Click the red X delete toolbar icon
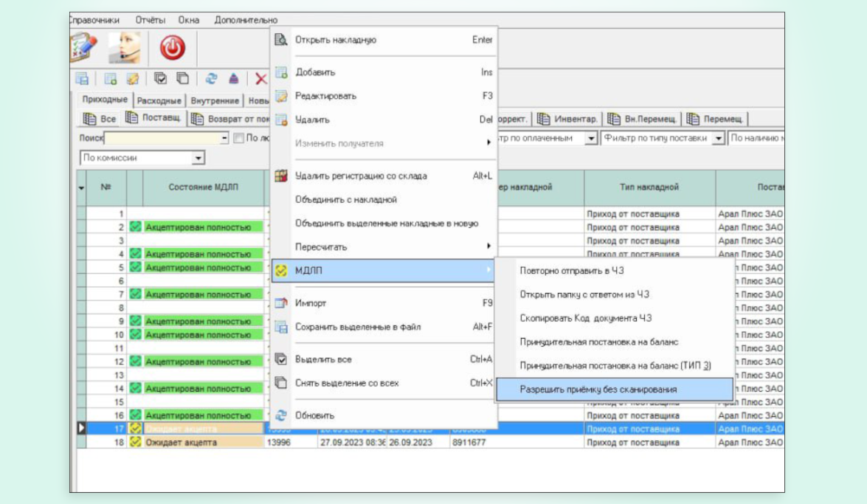The image size is (867, 504). (260, 79)
